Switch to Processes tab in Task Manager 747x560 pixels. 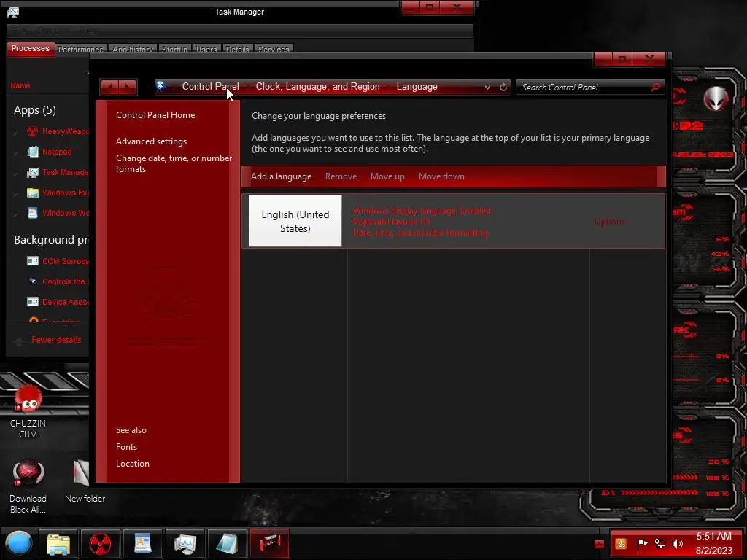click(31, 49)
